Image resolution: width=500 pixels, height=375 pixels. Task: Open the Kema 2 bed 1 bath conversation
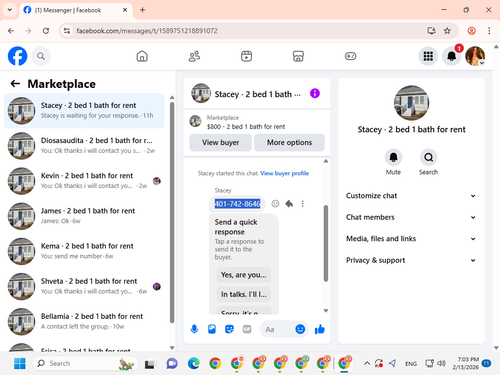[84, 251]
